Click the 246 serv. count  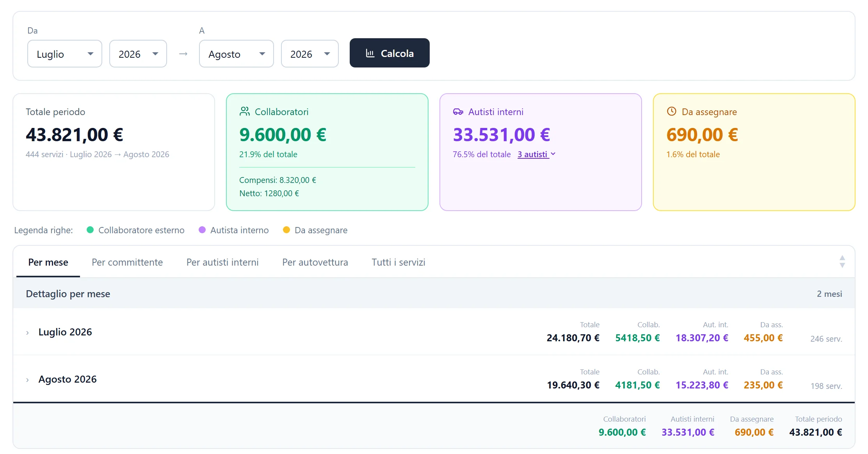coord(826,339)
